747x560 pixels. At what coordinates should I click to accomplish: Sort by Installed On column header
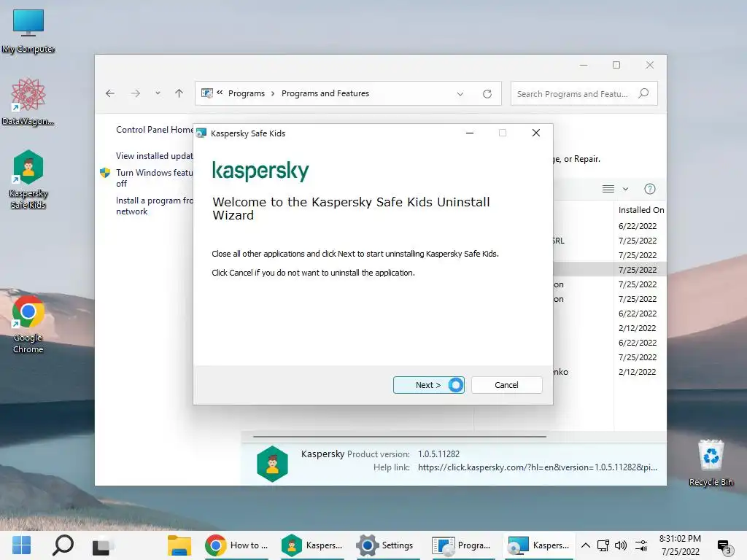coord(640,210)
